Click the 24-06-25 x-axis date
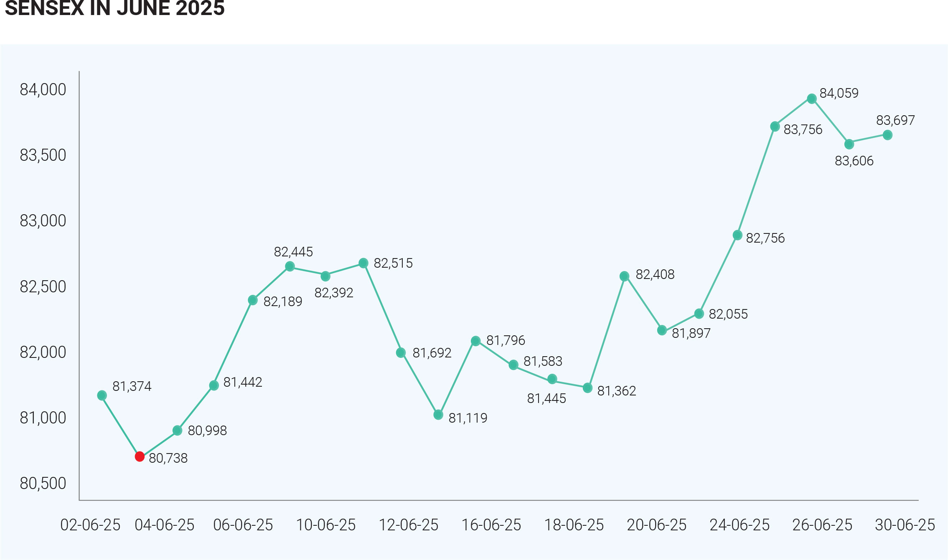The height and width of the screenshot is (560, 948). pos(739,525)
